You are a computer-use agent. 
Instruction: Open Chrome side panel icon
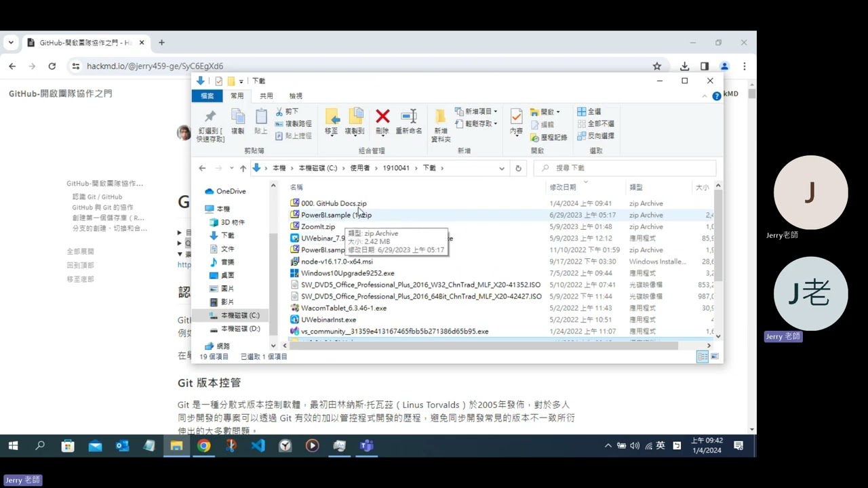[705, 66]
